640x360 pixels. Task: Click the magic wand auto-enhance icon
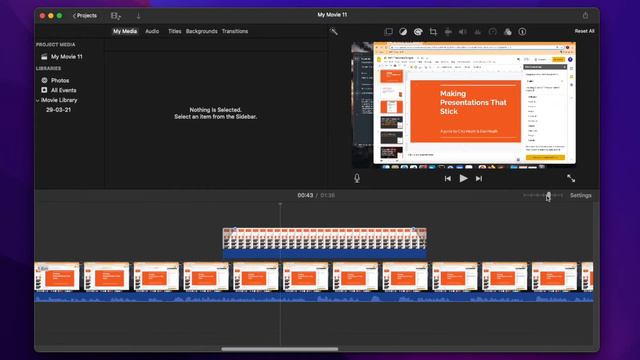(333, 31)
